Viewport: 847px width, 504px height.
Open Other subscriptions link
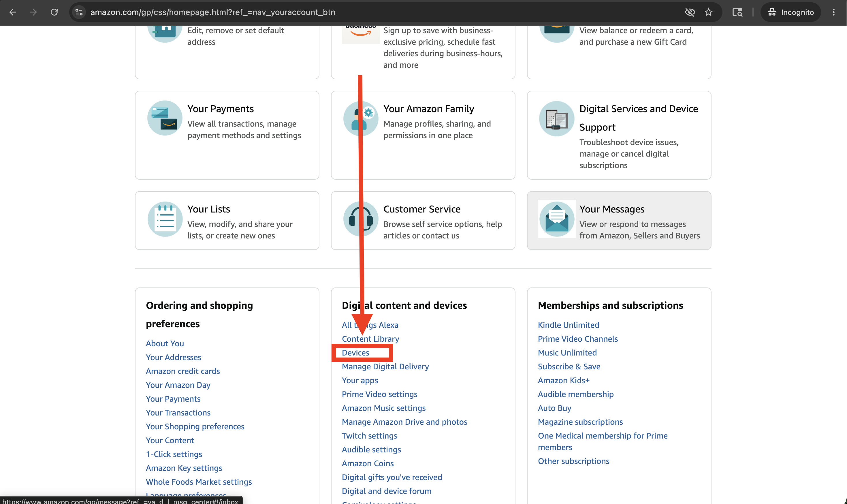tap(574, 461)
